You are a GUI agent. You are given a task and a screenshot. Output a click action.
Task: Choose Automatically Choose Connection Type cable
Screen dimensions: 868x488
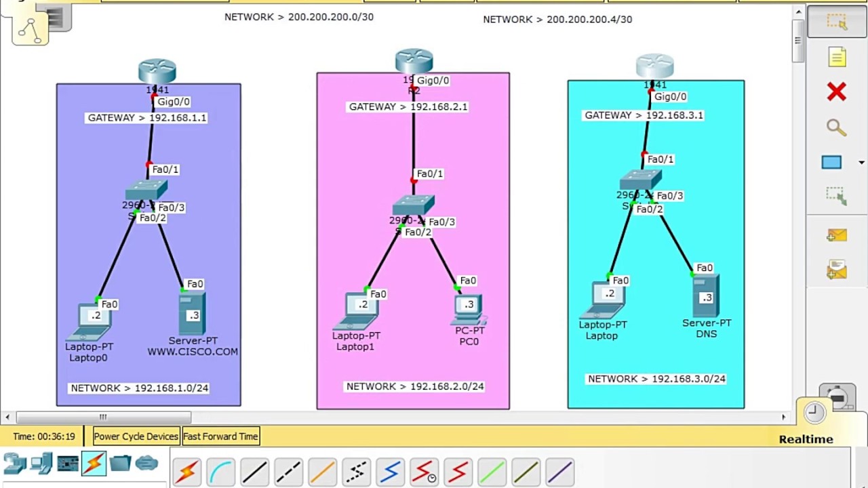[186, 472]
